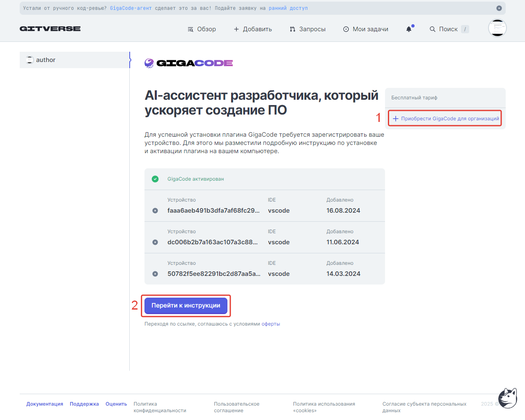This screenshot has height=420, width=525.
Task: Click the dog mascot chat icon
Action: [508, 398]
